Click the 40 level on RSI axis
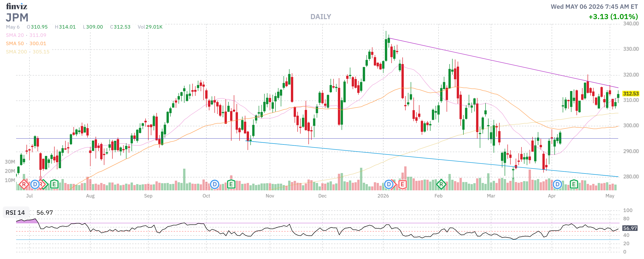Viewport: 644px width, 259px height. tap(626, 235)
